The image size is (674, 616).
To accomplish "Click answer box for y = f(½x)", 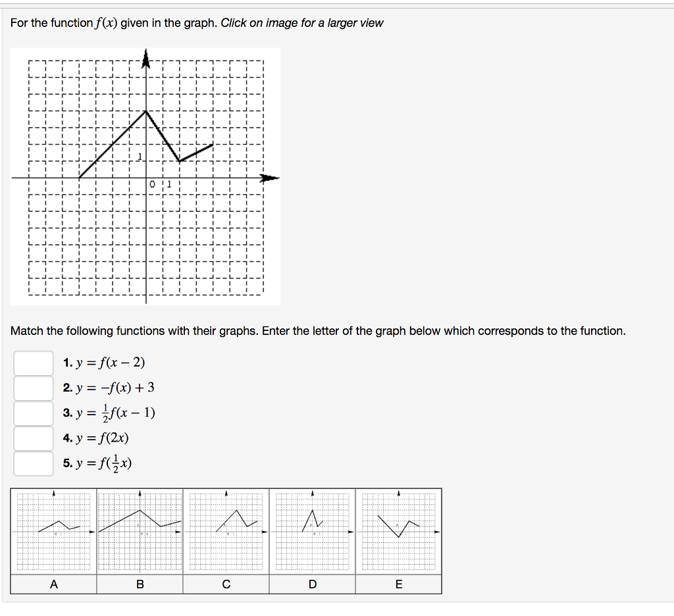I will click(x=33, y=462).
